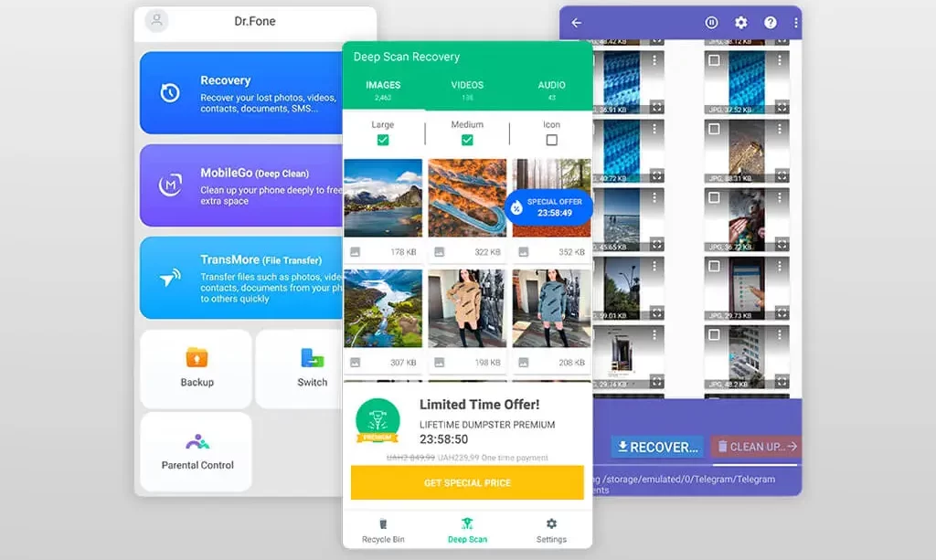Open the 307 KB river valley thumbnail
The width and height of the screenshot is (936, 560).
(x=383, y=309)
